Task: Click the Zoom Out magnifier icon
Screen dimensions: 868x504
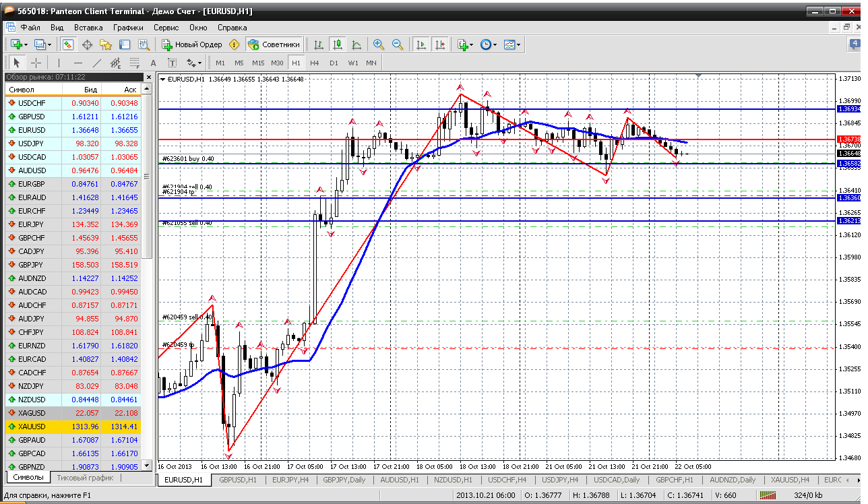Action: point(398,44)
